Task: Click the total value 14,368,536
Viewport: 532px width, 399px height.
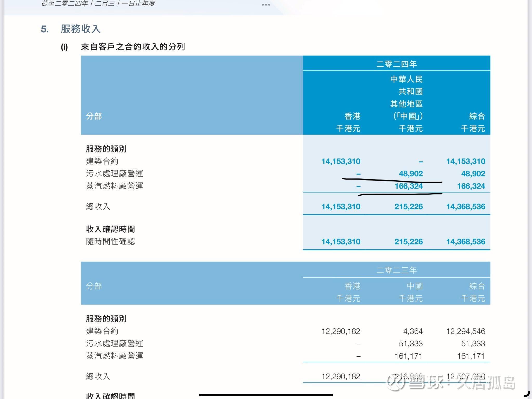Action: [465, 207]
